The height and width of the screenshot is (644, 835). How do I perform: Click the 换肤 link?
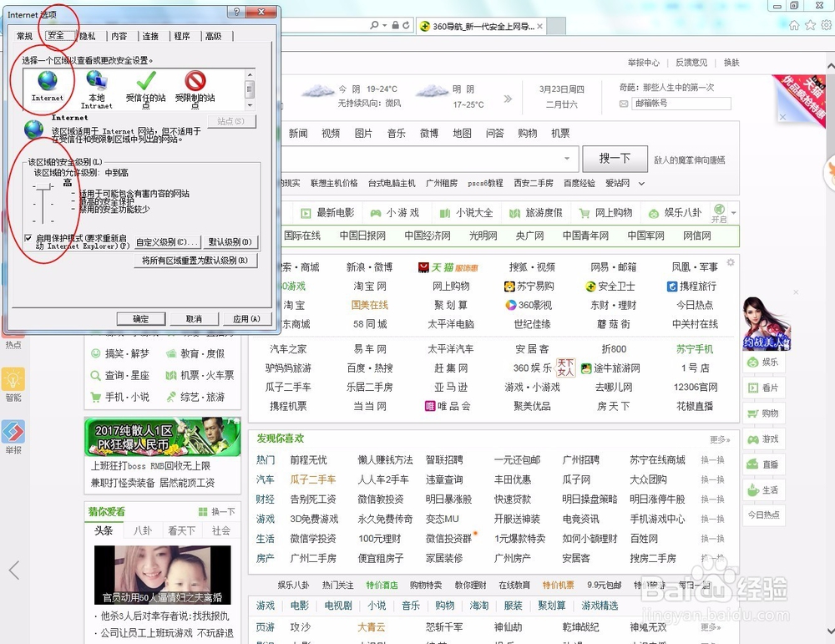coord(731,63)
